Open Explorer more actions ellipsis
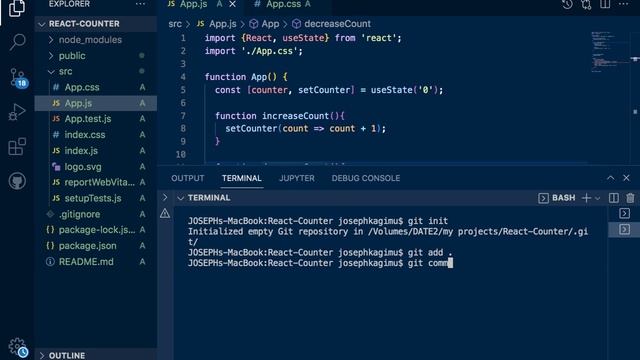 pos(140,4)
